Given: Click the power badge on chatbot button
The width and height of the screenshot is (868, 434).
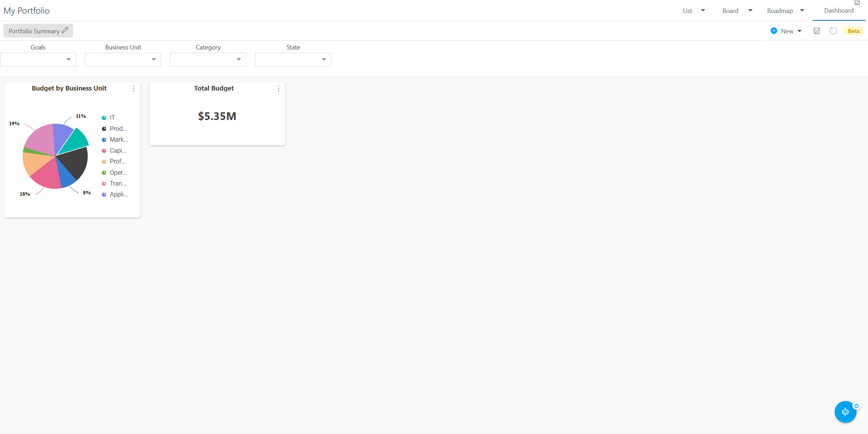Looking at the screenshot, I should click(x=856, y=406).
